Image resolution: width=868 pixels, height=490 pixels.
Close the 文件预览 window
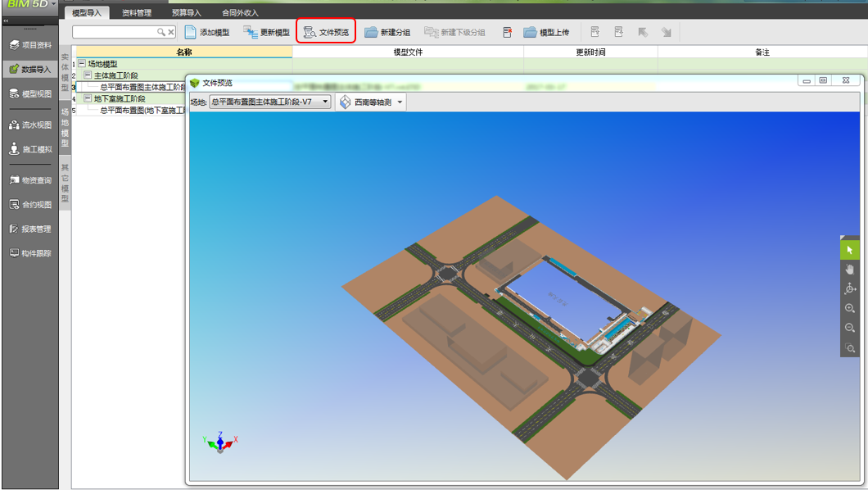[x=846, y=80]
